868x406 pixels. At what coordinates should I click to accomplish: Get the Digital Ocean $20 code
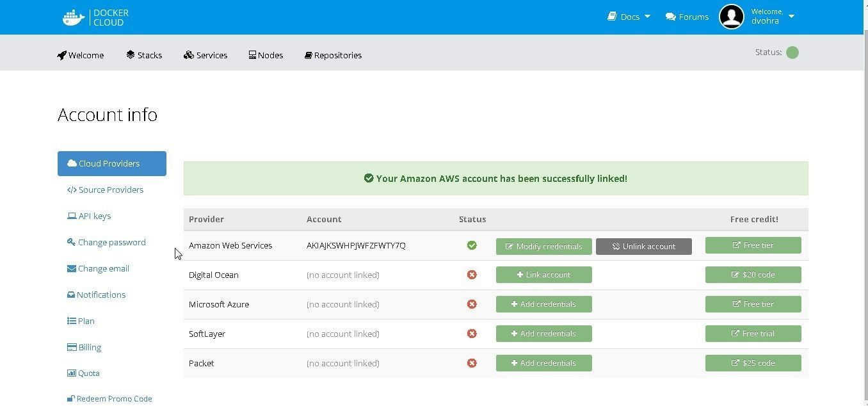click(753, 275)
